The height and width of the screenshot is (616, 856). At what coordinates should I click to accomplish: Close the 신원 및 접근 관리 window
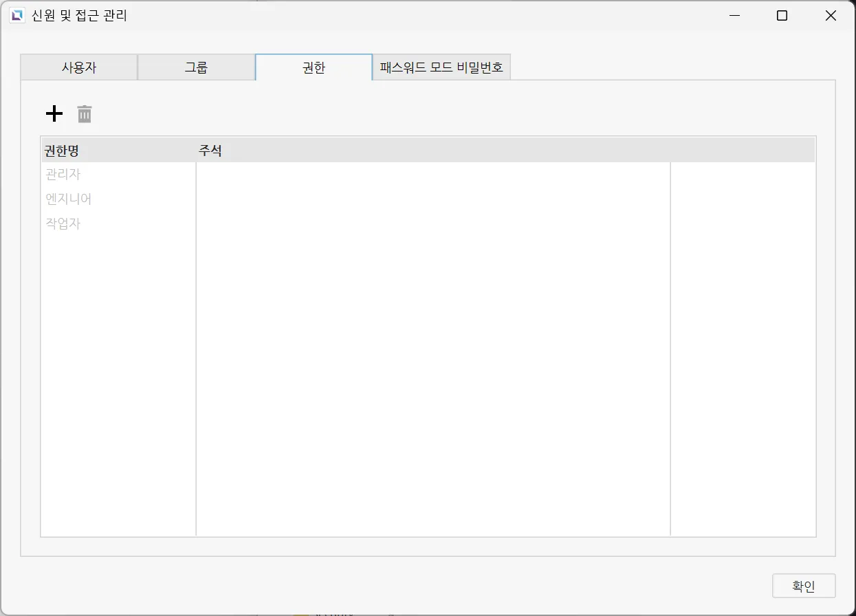tap(831, 16)
